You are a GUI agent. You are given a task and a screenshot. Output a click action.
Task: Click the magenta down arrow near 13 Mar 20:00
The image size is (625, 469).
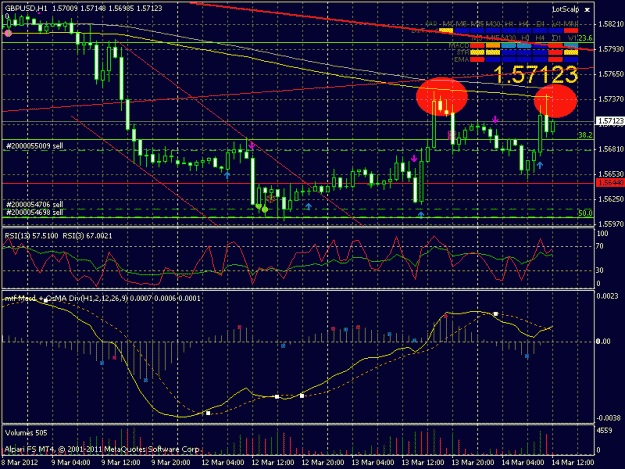[495, 120]
